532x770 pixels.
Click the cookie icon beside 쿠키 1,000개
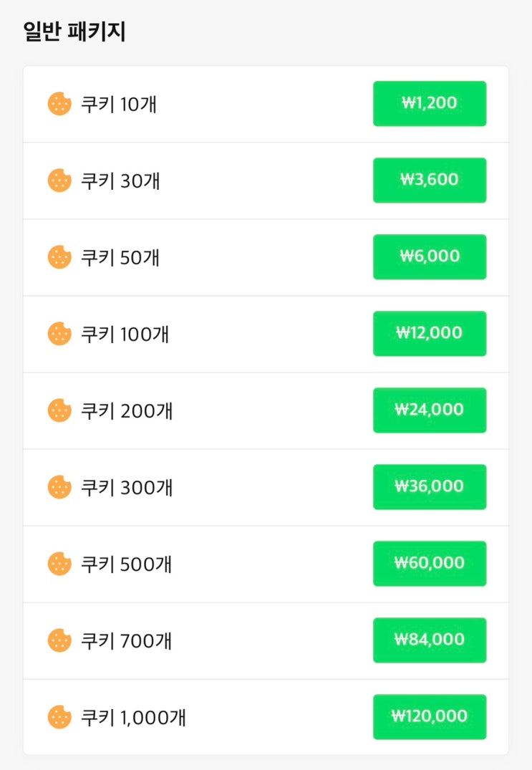pos(59,717)
